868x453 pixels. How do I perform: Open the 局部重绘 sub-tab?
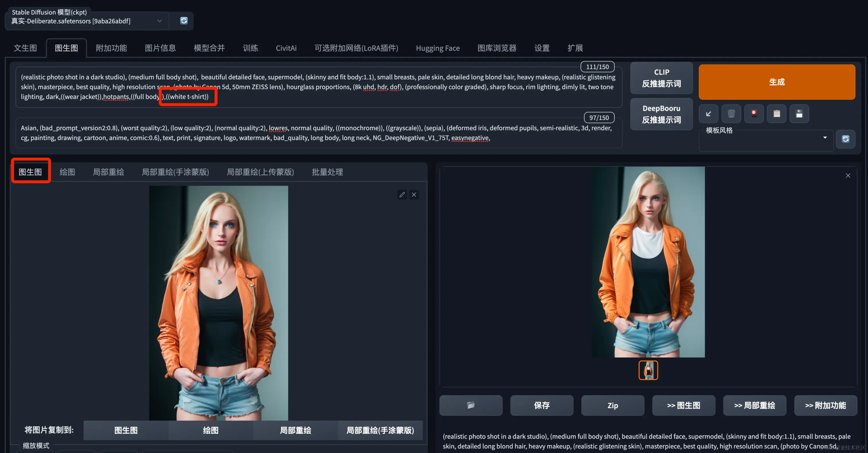coord(108,172)
